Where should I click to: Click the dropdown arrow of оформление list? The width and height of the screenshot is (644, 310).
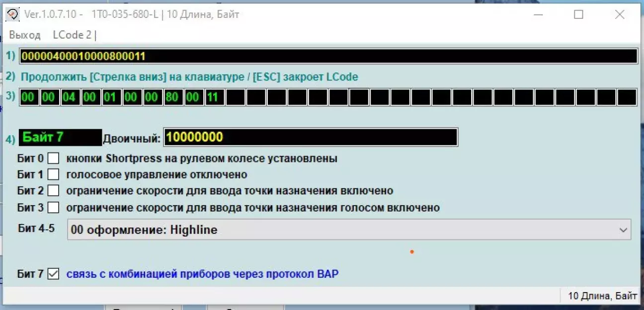coord(623,230)
